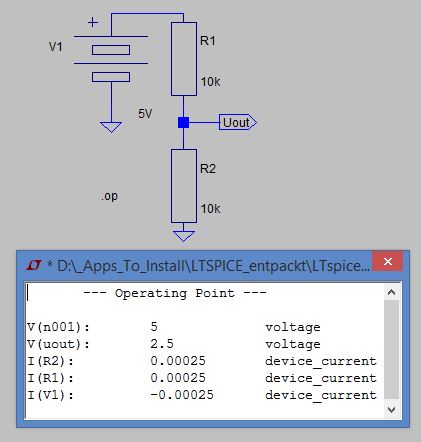Click the plus sign above V1
Image resolution: width=421 pixels, height=442 pixels.
click(93, 22)
